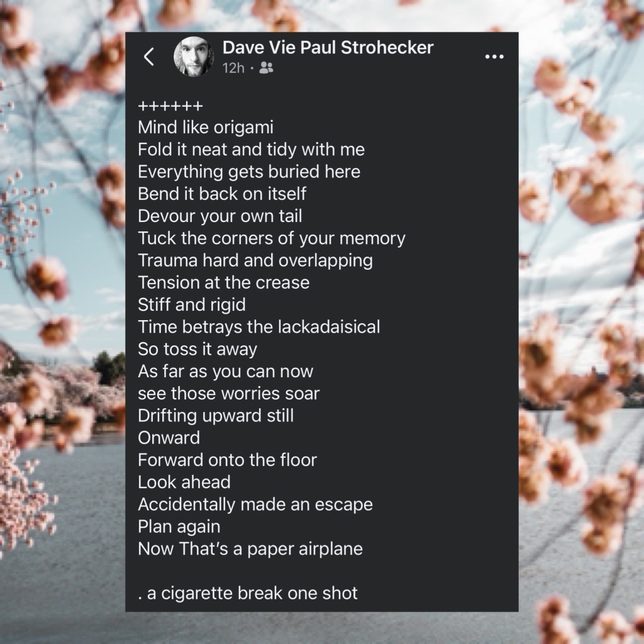The image size is (644, 644).
Task: Click the line "Time betrays the lackadaisical"
Action: (259, 327)
